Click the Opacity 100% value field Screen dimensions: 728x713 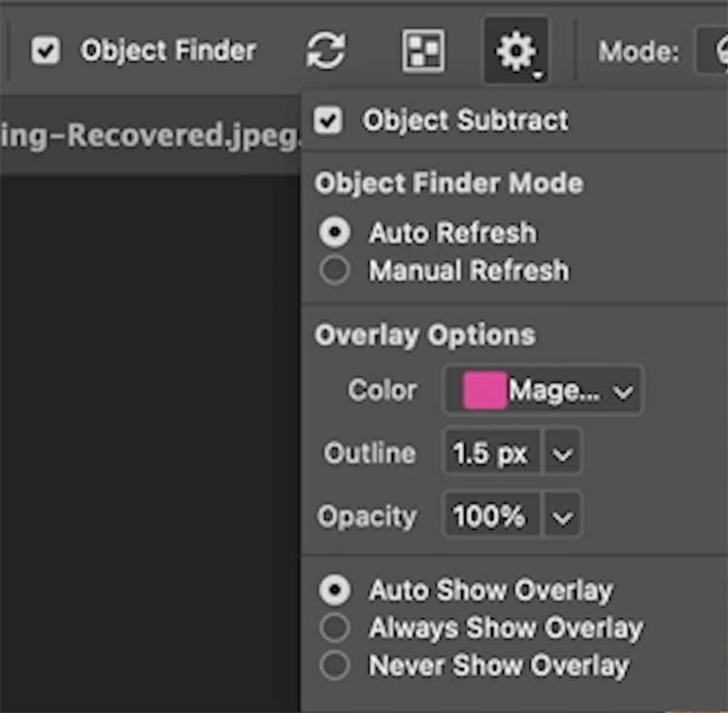click(492, 516)
